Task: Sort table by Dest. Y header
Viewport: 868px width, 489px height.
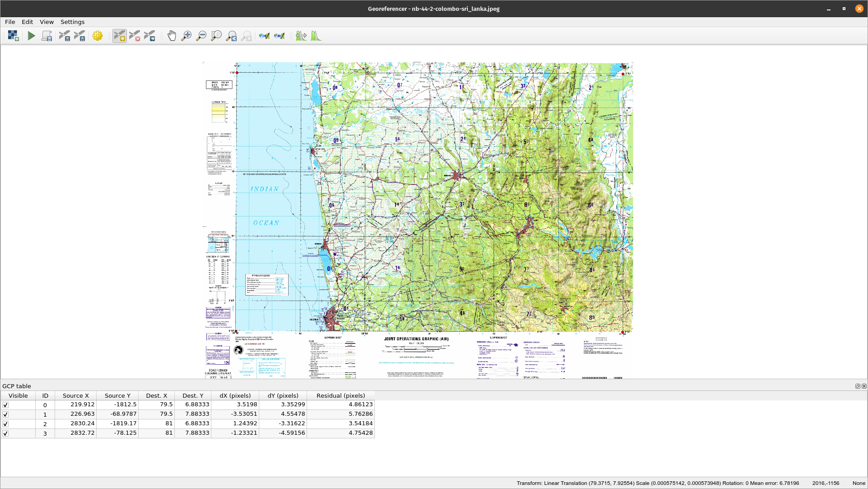Action: point(193,395)
